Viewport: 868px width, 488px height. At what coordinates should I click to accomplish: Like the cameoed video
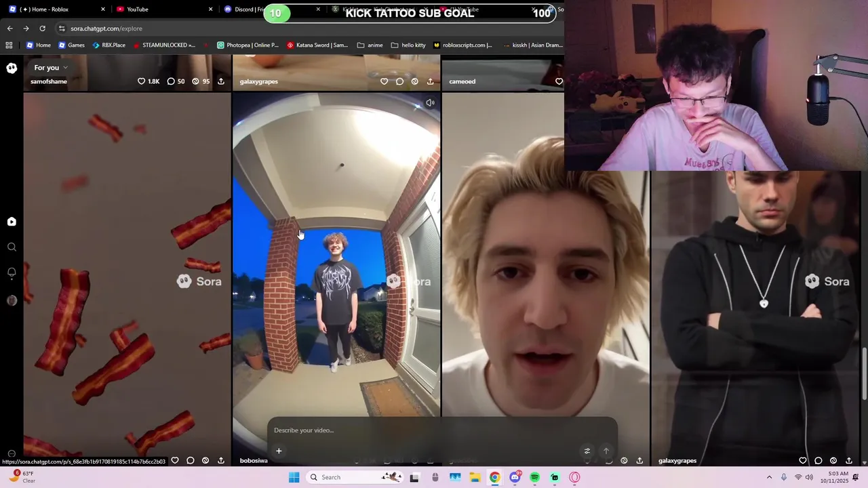[x=559, y=81]
